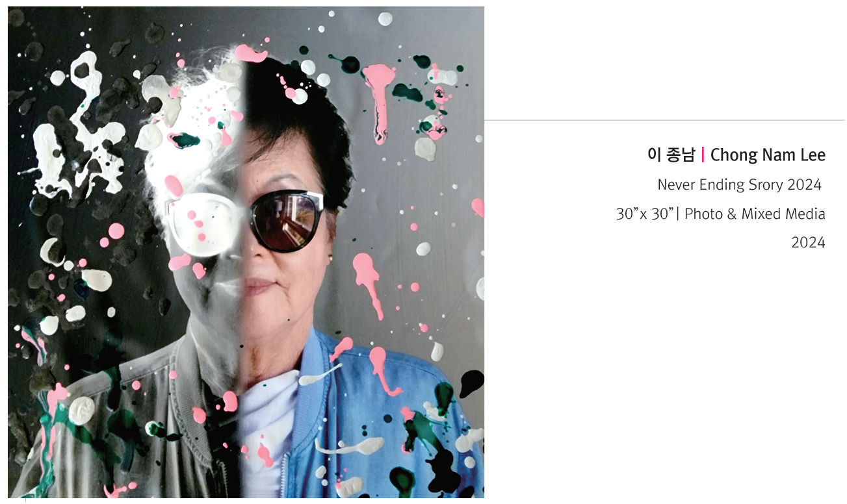Click the artwork image thumbnail
This screenshot has width=847, height=504.
[246, 252]
